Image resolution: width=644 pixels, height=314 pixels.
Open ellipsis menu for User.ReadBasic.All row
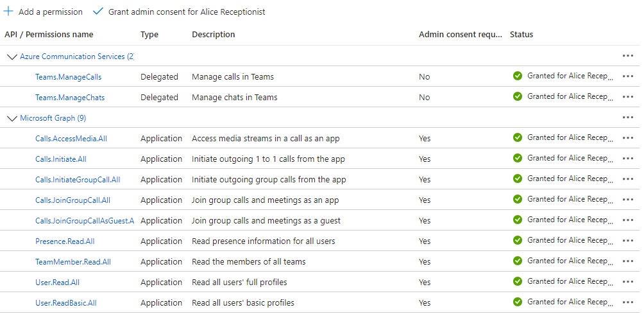(x=627, y=302)
